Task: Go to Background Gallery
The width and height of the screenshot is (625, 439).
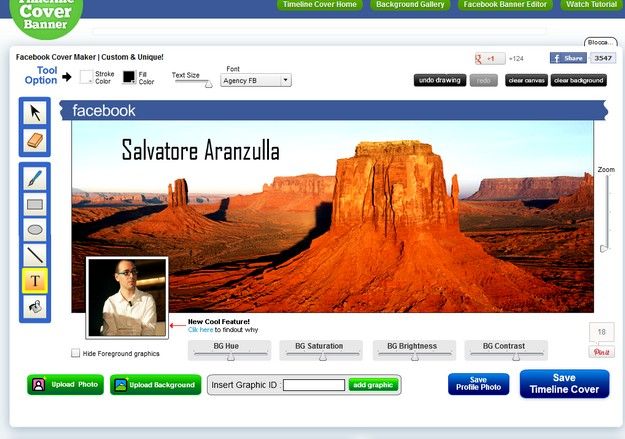Action: click(410, 4)
